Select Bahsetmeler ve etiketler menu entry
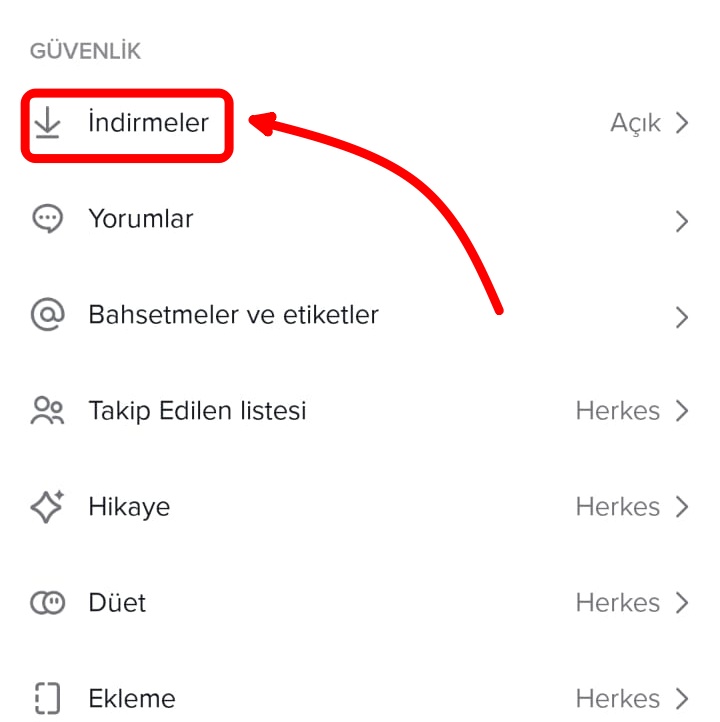 pos(233,315)
